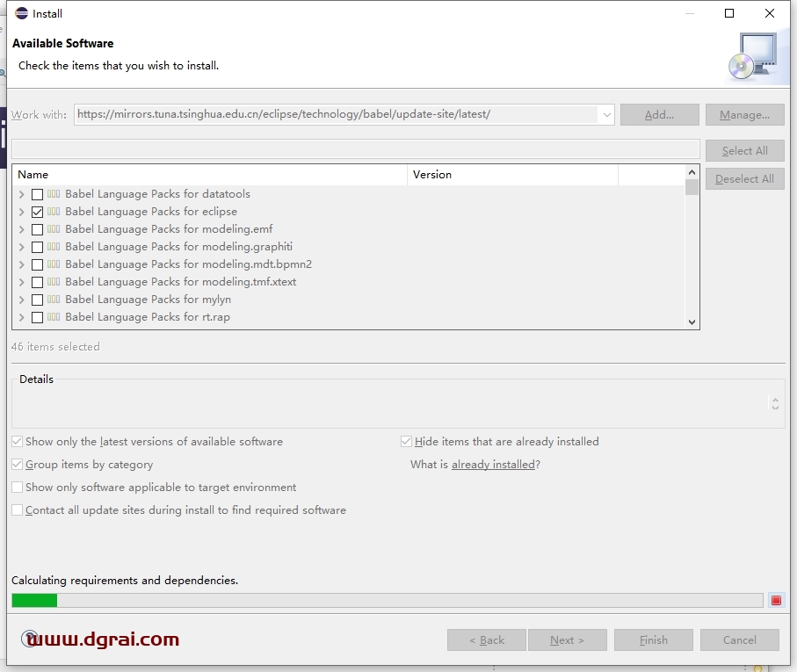
Task: Click the calculating requirements progress bar
Action: tap(388, 600)
